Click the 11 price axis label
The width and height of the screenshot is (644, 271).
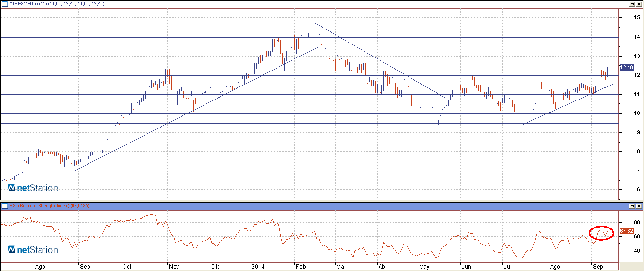[x=637, y=94]
